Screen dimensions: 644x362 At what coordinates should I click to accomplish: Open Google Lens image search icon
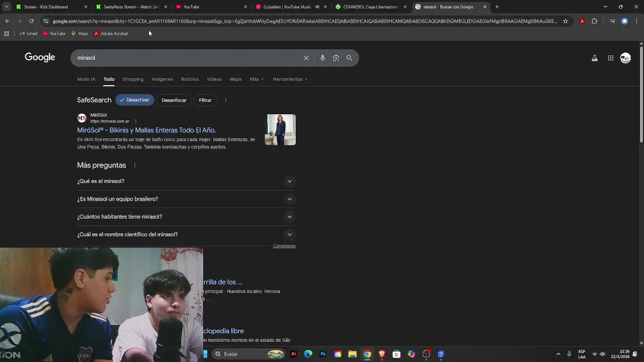336,58
